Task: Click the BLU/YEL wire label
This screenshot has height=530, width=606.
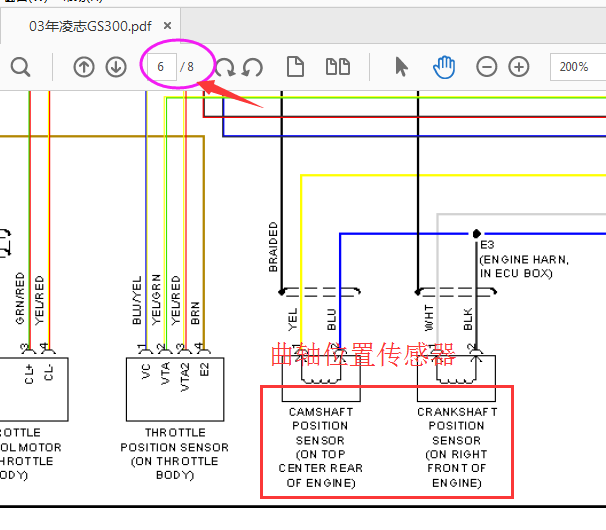Action: pos(137,300)
